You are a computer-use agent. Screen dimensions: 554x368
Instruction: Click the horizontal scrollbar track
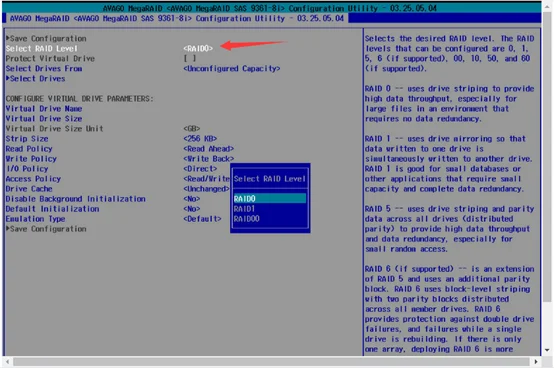[271, 362]
